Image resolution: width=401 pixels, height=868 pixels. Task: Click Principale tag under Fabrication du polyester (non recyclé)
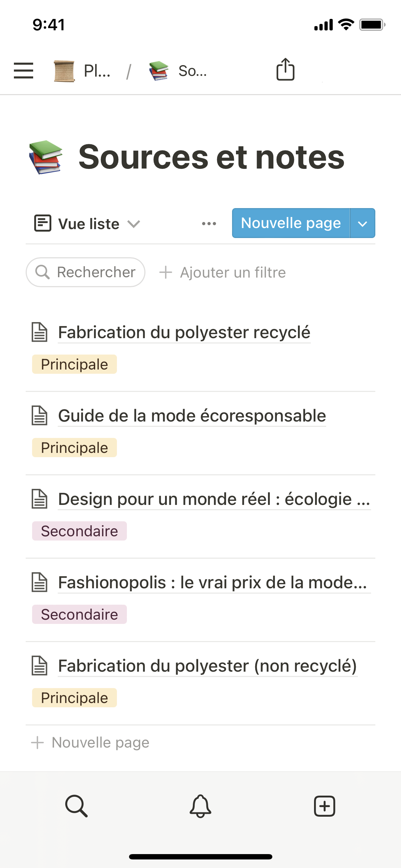(74, 698)
